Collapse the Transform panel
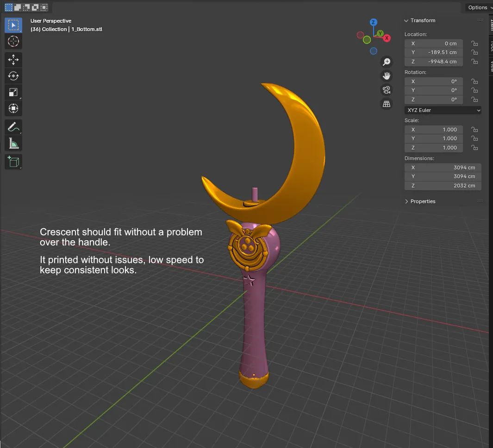Image resolution: width=493 pixels, height=448 pixels. coord(406,20)
